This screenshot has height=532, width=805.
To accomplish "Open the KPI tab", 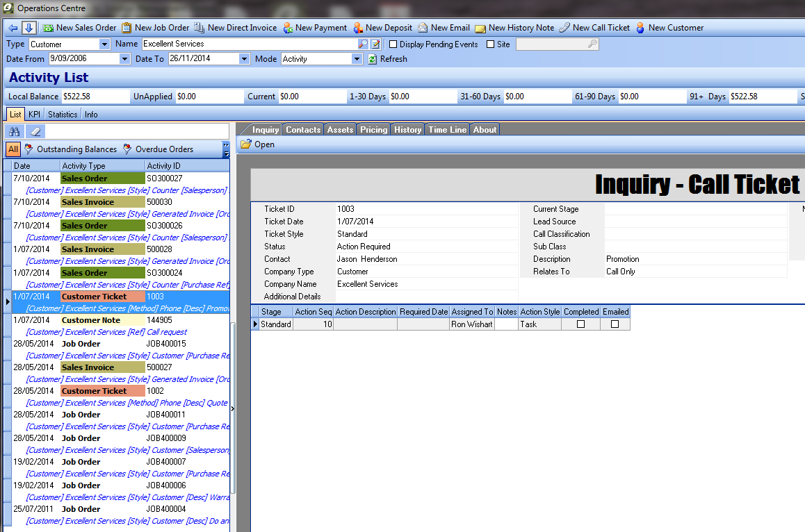I will click(x=34, y=115).
